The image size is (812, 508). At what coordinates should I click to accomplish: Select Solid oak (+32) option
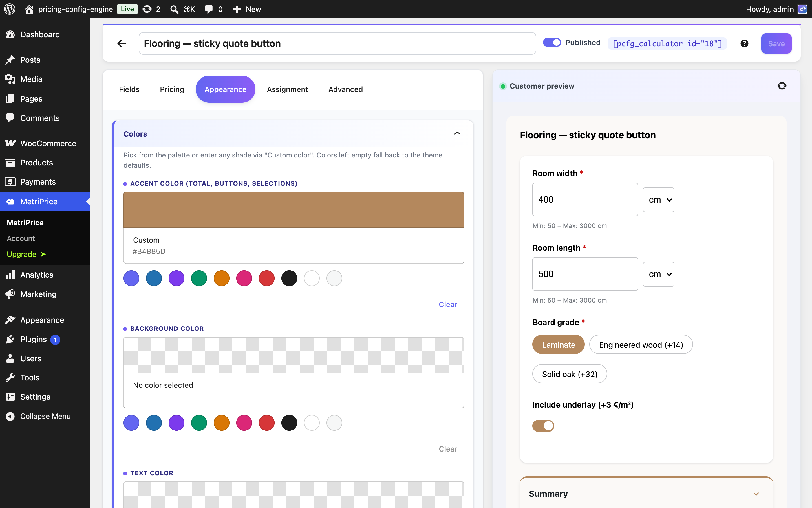[570, 374]
